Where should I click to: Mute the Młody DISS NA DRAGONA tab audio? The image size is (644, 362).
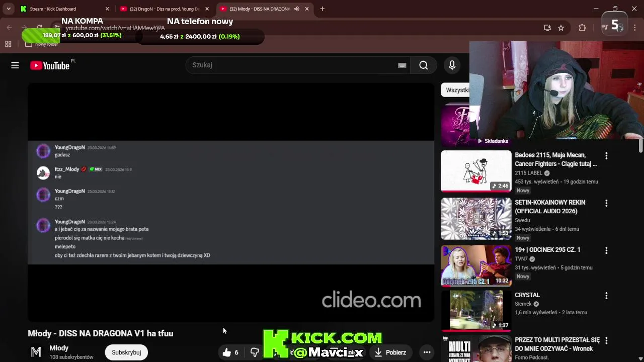[296, 9]
